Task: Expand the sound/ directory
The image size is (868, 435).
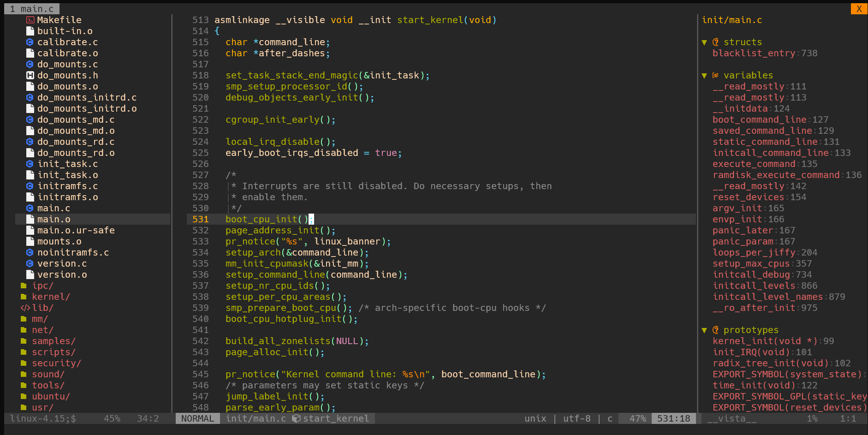Action: coord(48,374)
